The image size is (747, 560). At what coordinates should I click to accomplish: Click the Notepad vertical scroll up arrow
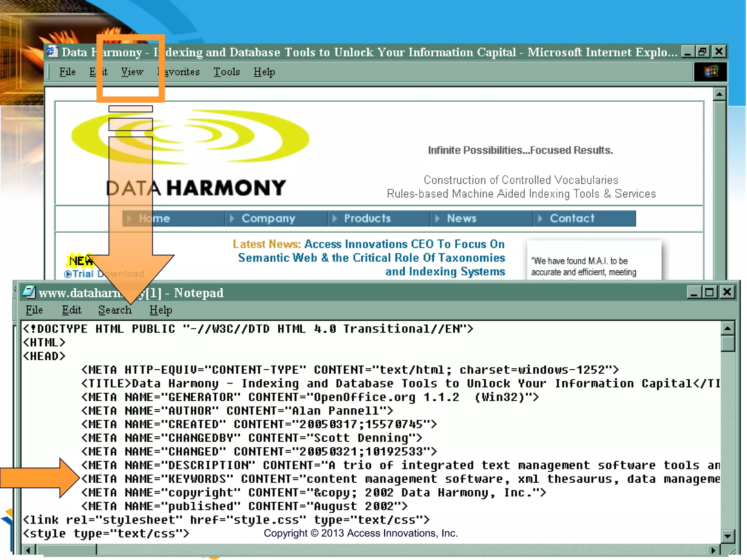pos(727,328)
